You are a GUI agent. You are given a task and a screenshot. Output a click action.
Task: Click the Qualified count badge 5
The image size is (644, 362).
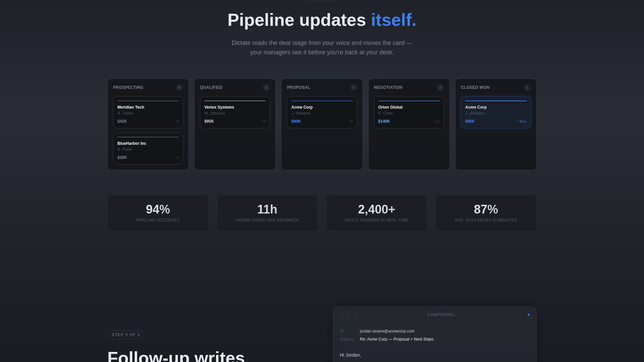click(266, 87)
